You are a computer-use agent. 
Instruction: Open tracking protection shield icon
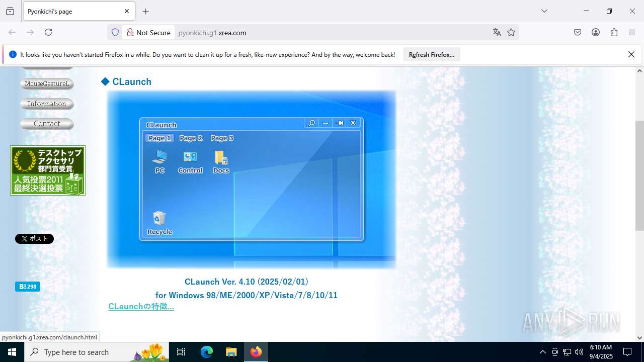coord(115,33)
